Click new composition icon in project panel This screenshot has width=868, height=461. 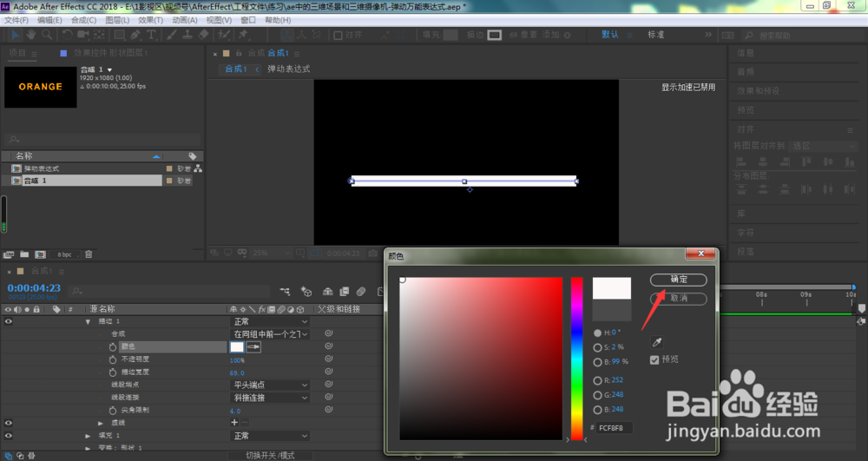click(41, 254)
